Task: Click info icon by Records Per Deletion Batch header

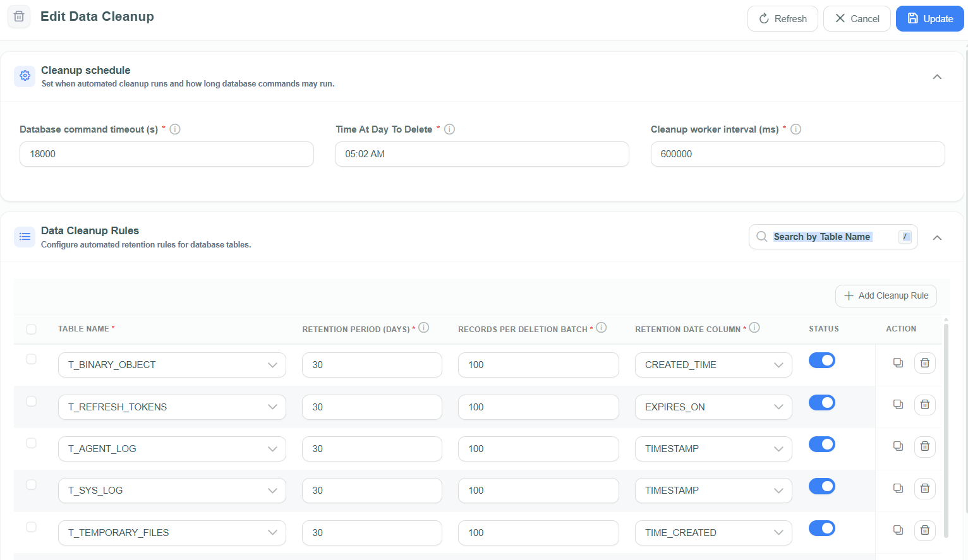Action: (602, 327)
